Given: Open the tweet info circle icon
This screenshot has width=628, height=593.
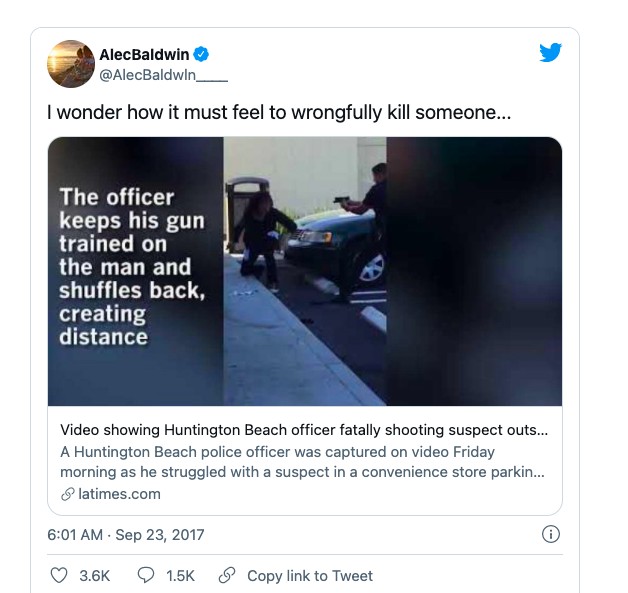Looking at the screenshot, I should (x=550, y=534).
